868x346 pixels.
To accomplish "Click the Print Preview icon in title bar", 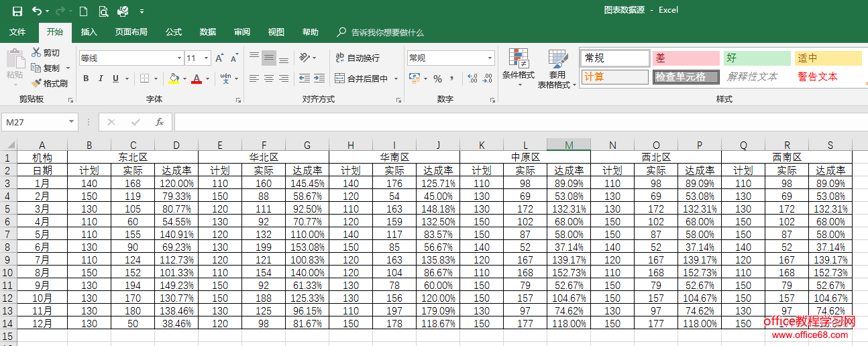I will [103, 11].
